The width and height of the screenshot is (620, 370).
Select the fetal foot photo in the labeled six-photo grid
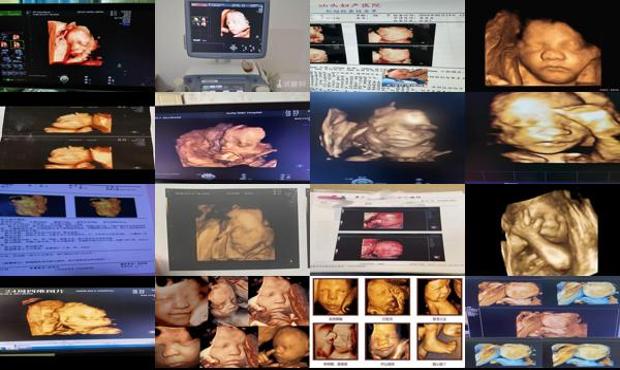439,341
